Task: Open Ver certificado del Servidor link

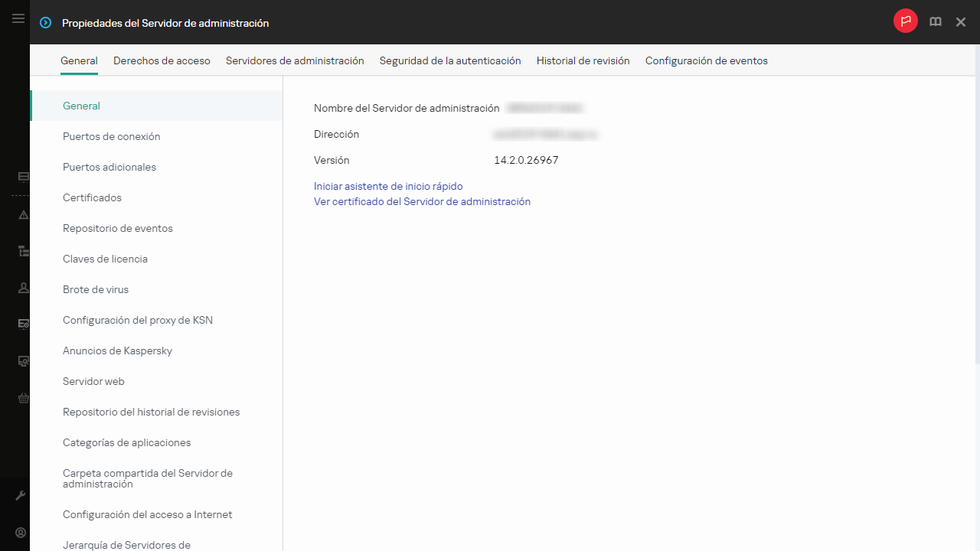Action: tap(422, 202)
